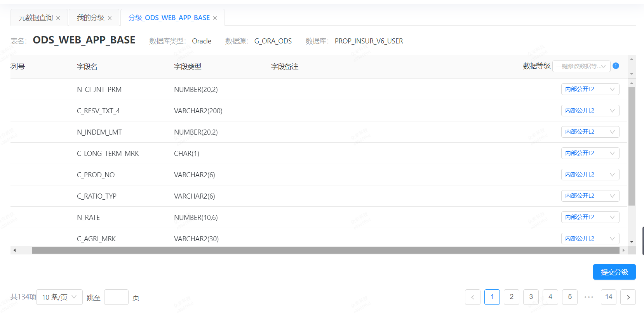The height and width of the screenshot is (313, 644).
Task: Click the Oracle database type value
Action: coord(202,41)
